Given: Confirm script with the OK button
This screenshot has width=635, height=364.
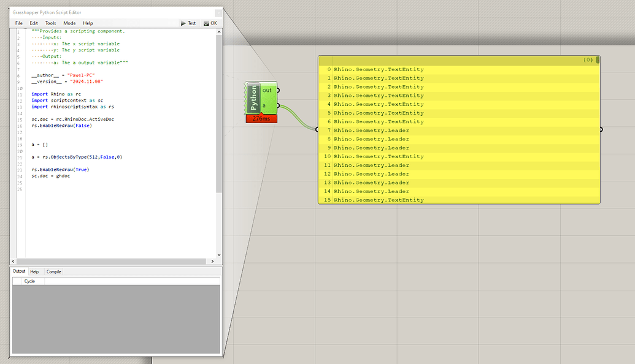Looking at the screenshot, I should (x=210, y=23).
